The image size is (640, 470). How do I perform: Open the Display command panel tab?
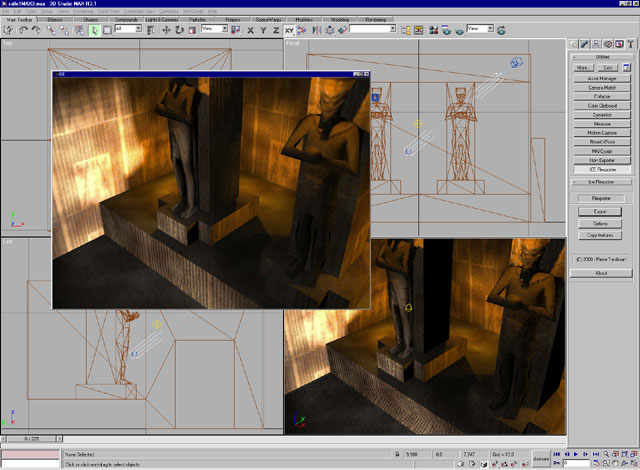coord(619,44)
